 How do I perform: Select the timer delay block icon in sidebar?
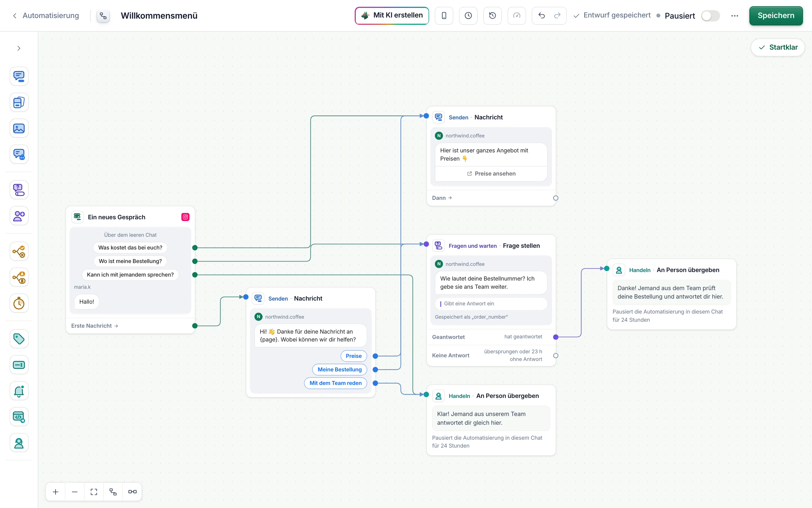19,303
